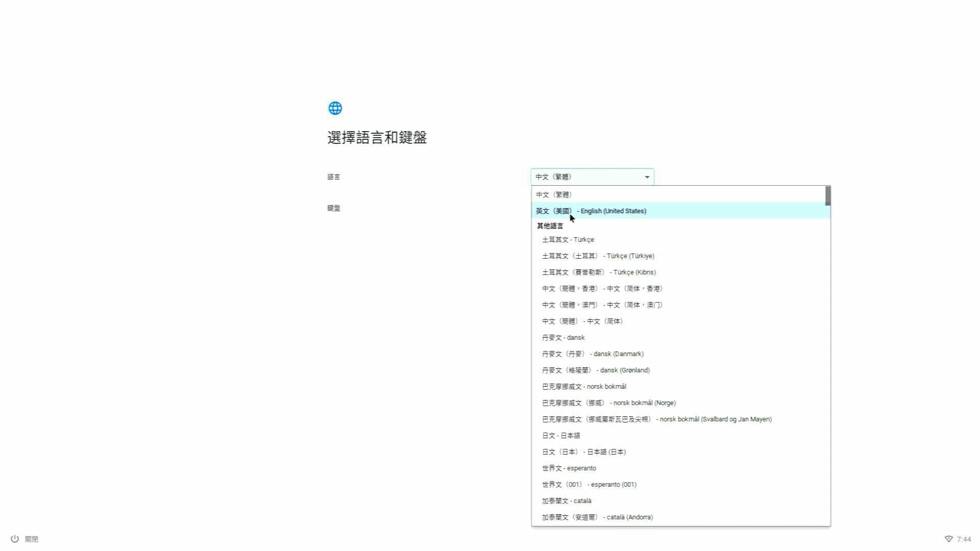
Task: Click the blue globe icon
Action: (x=335, y=108)
